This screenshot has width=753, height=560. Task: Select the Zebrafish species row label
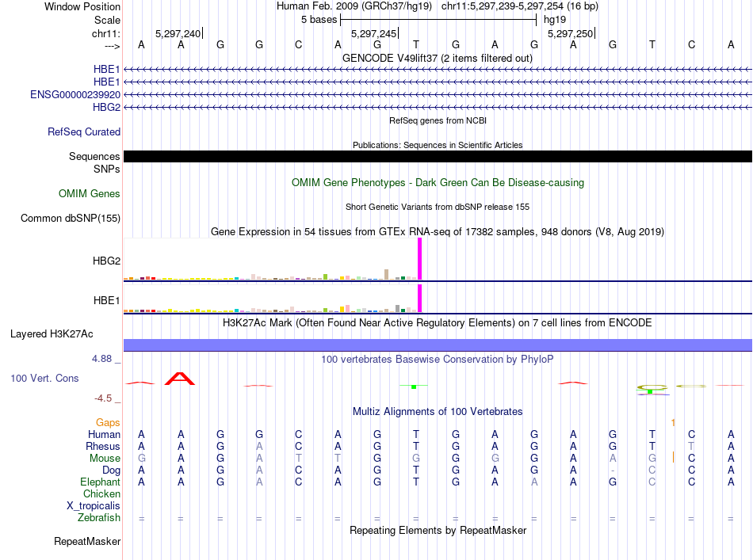[99, 518]
